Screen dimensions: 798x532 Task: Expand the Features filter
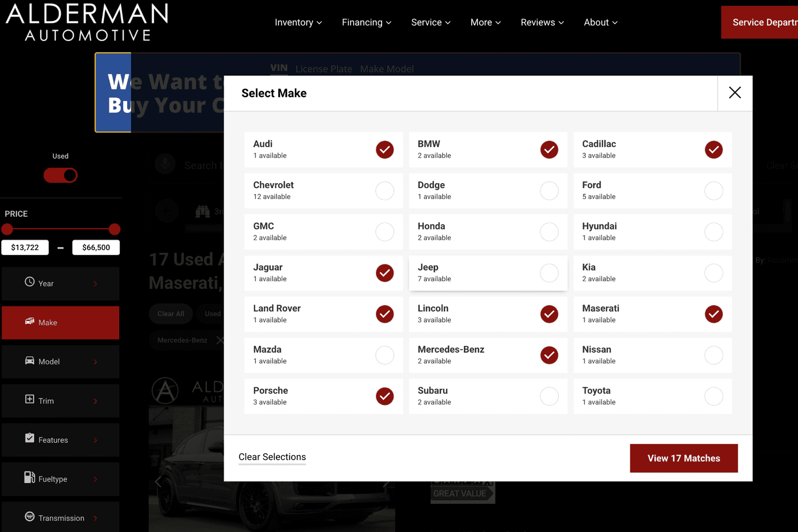pos(61,440)
